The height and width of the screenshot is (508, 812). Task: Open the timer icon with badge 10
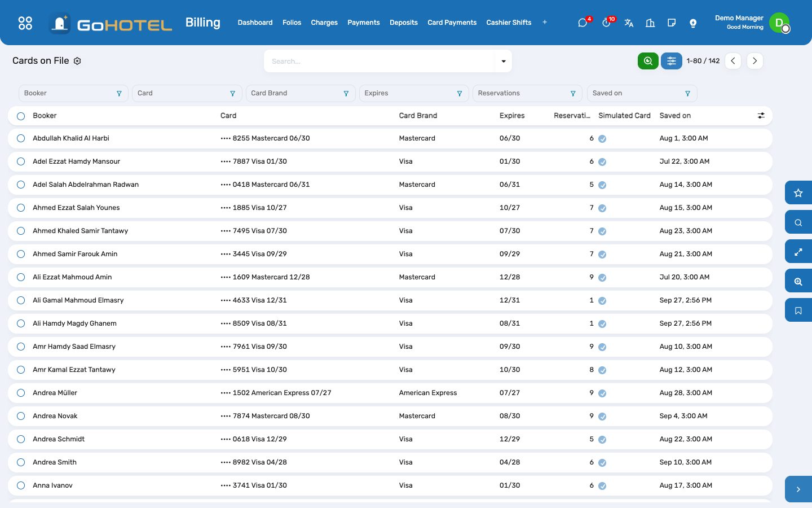click(x=607, y=23)
